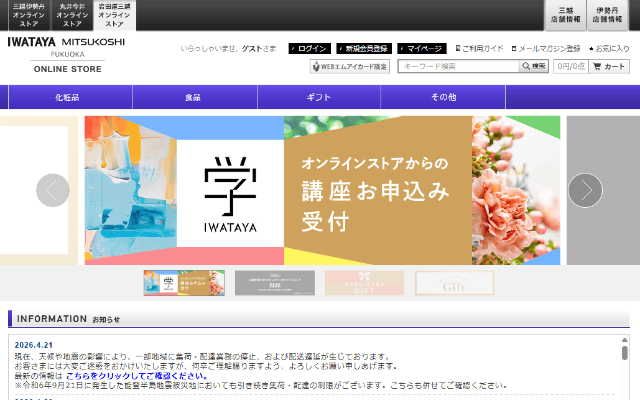Select the Gift slide thumbnail
The image size is (640, 400).
(x=455, y=283)
